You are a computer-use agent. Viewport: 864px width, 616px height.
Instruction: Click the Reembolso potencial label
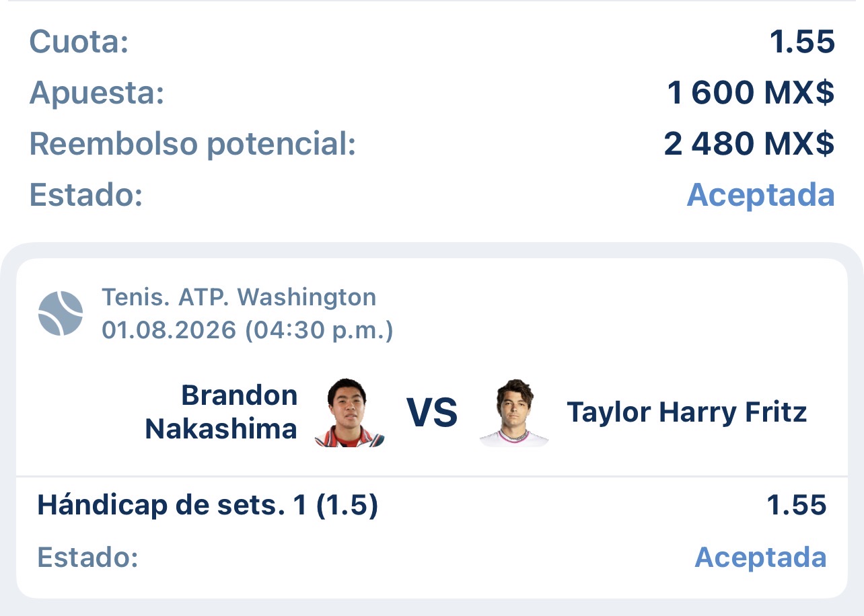[x=192, y=145]
